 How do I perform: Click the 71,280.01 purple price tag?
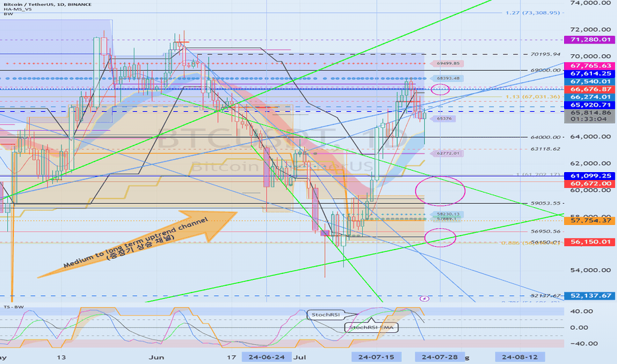click(x=589, y=40)
